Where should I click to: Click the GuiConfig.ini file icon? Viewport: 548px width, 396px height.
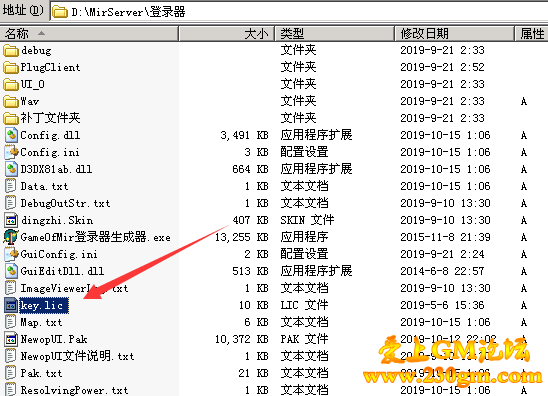[11, 254]
